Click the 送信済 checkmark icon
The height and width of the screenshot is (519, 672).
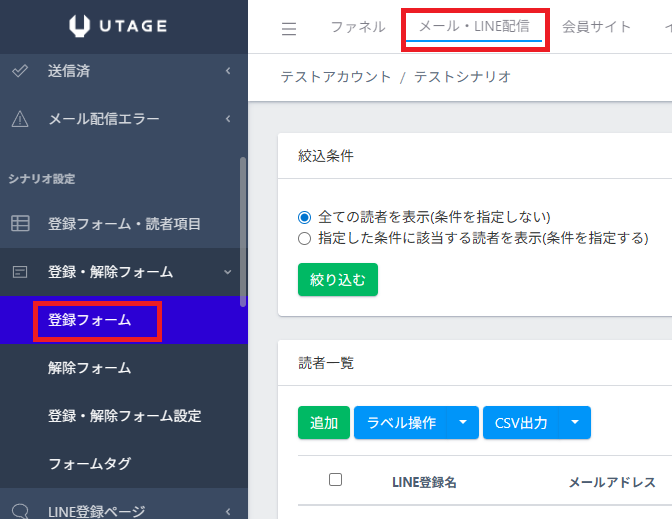point(19,71)
